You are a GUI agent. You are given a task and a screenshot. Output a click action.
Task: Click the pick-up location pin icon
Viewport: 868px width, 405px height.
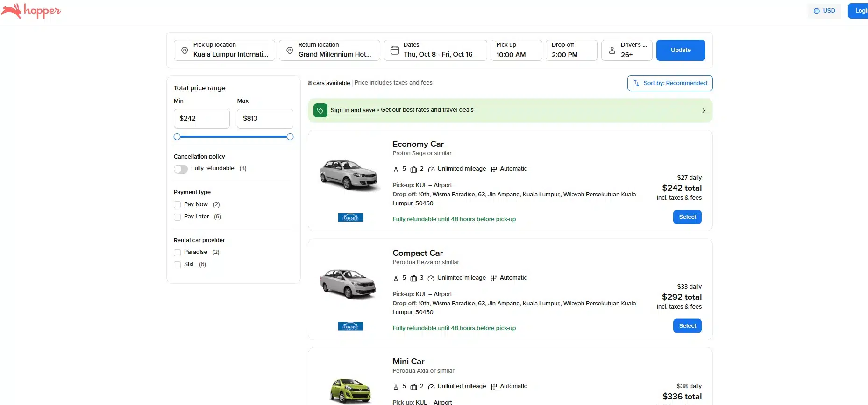[185, 50]
